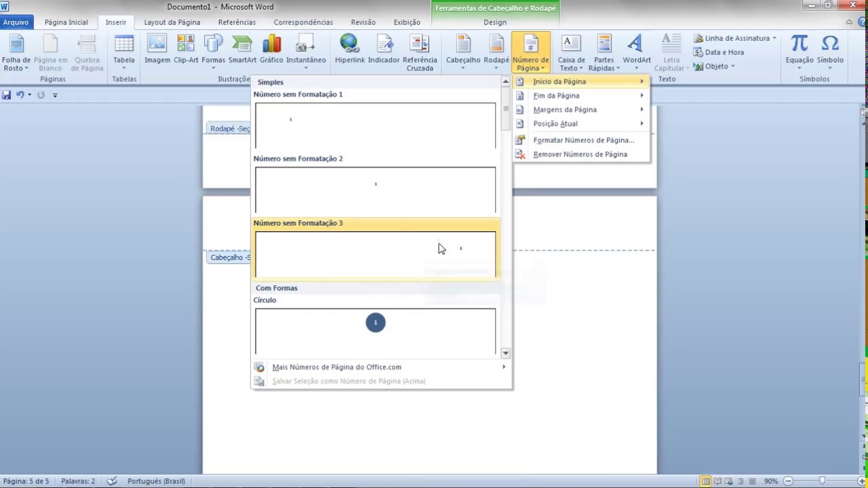Screen dimensions: 868x488
Task: Select Número sem Formatação 2 preview
Action: click(376, 190)
